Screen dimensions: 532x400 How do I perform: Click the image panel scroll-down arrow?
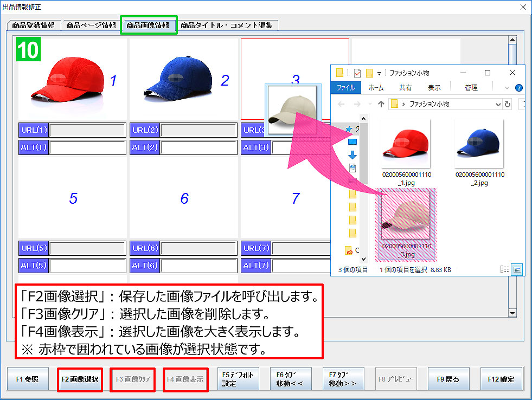pyautogui.click(x=512, y=313)
